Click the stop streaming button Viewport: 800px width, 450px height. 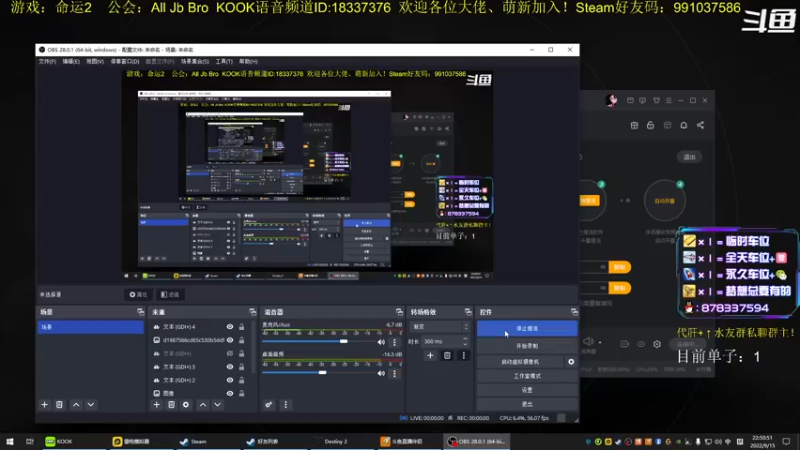coord(527,329)
